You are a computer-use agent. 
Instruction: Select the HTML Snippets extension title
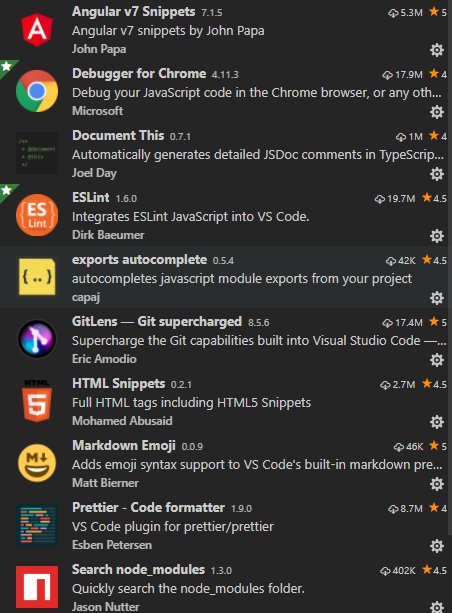118,384
